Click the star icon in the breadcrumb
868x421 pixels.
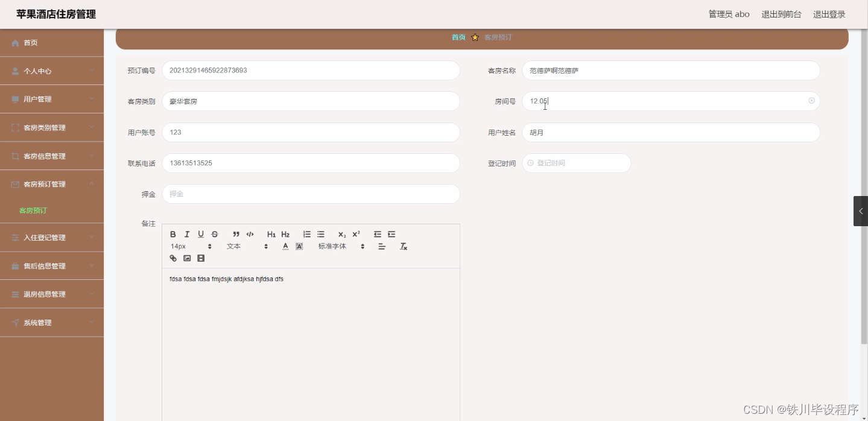tap(475, 37)
